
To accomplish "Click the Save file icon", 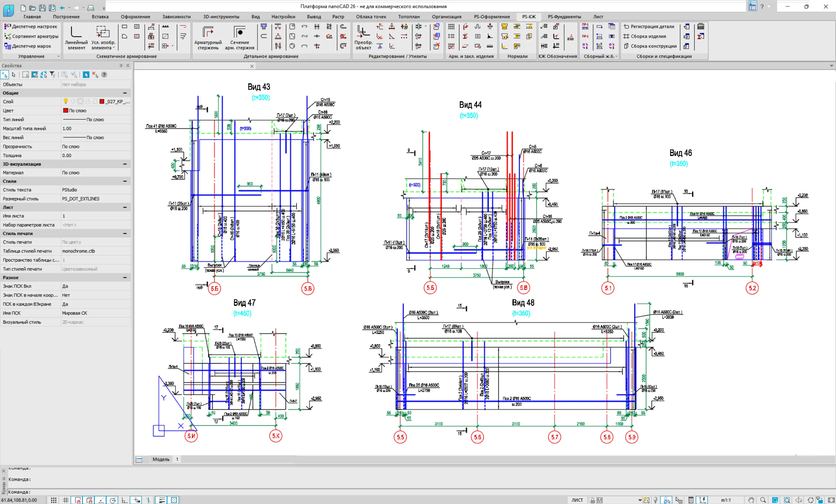I will tap(42, 8).
